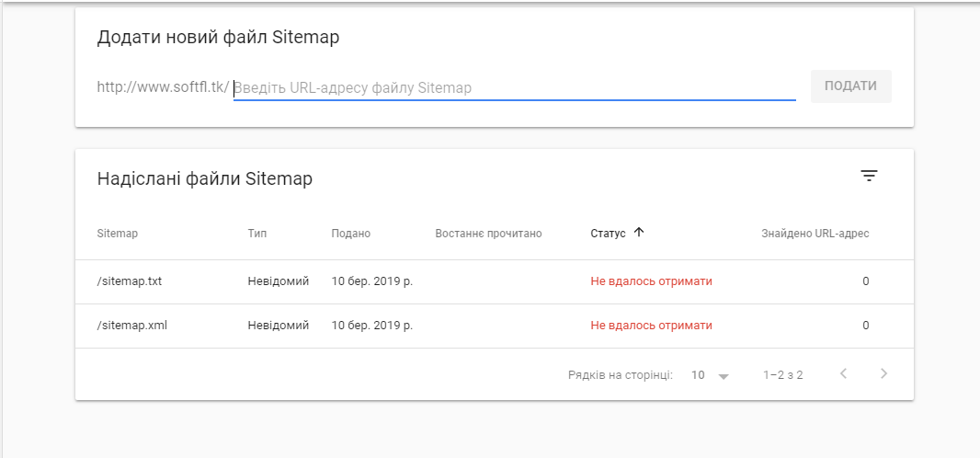
Task: Sort by Знайдено URL-адрес column header
Action: [x=815, y=234]
